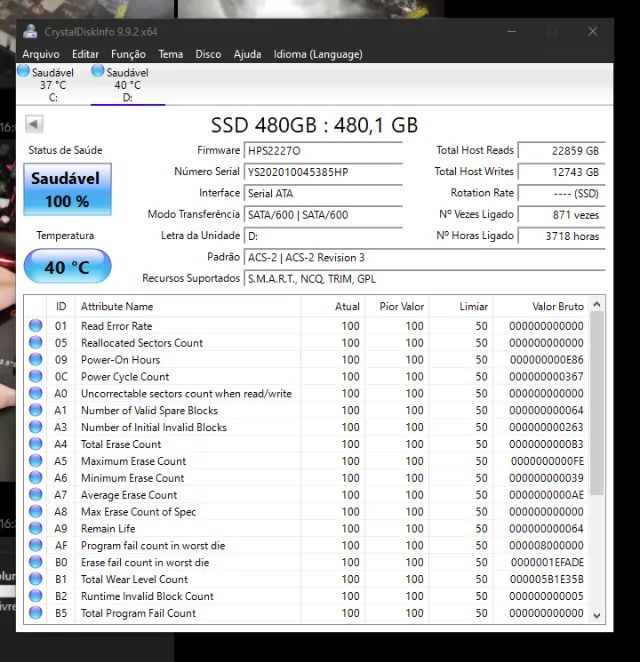Click the Valor Bruto column header
Screen dimensions: 640x662
tap(542, 307)
